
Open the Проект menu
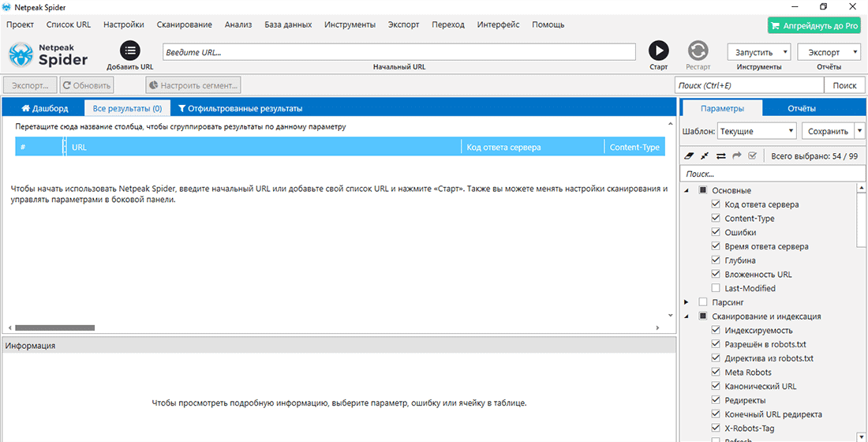(x=20, y=24)
